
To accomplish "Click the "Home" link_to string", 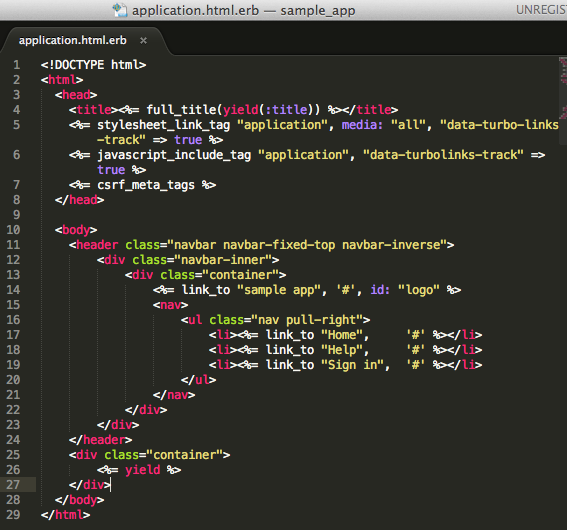I will 342,335.
